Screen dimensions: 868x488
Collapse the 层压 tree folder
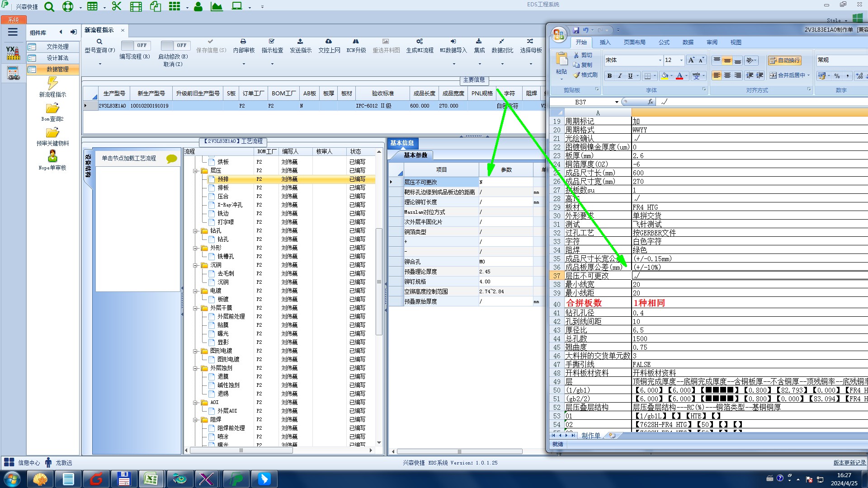(x=196, y=171)
